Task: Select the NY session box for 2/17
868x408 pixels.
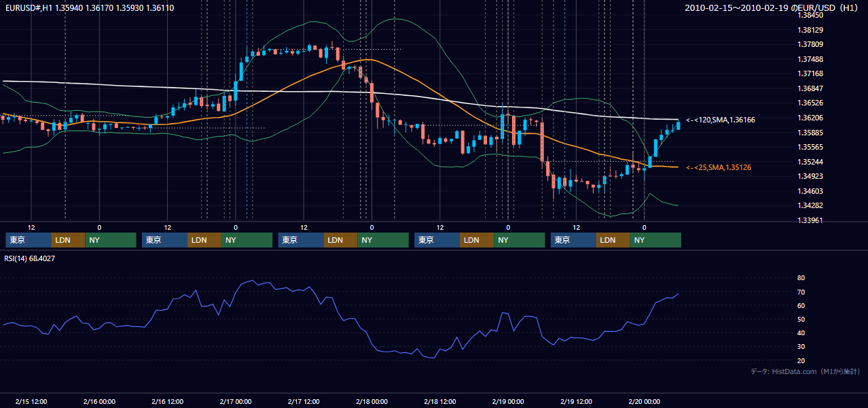Action: click(383, 240)
